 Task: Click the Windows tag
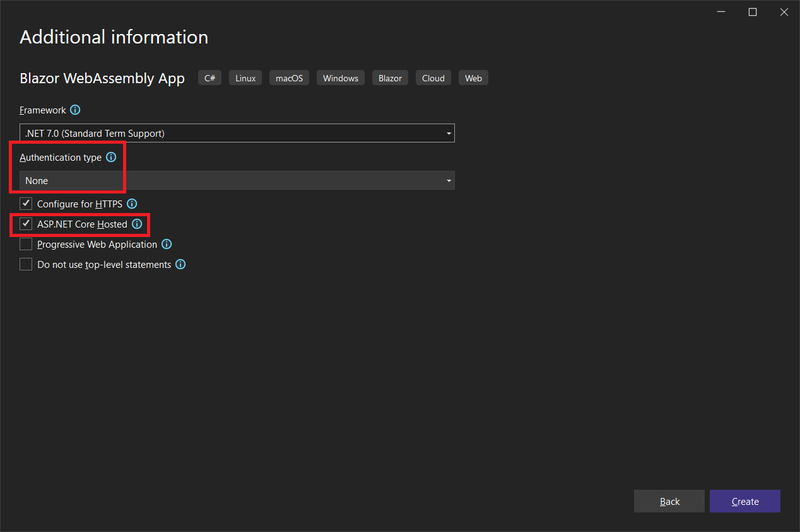[x=341, y=78]
